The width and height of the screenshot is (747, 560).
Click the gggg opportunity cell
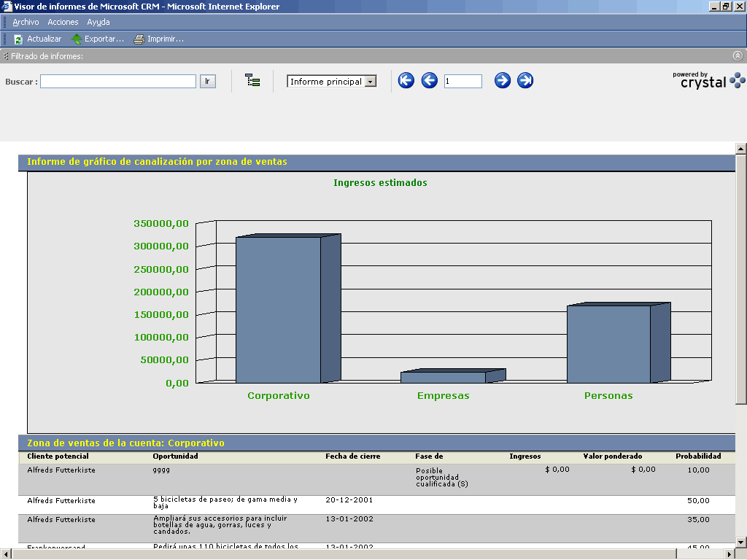(x=161, y=470)
